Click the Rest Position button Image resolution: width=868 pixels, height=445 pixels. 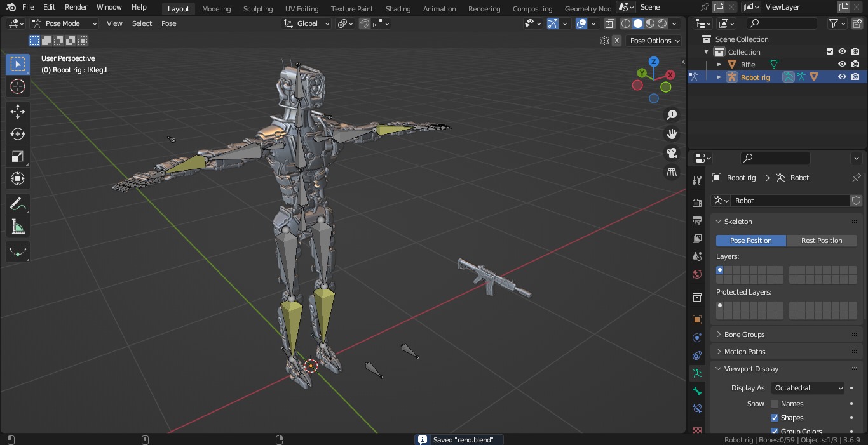[x=822, y=241]
